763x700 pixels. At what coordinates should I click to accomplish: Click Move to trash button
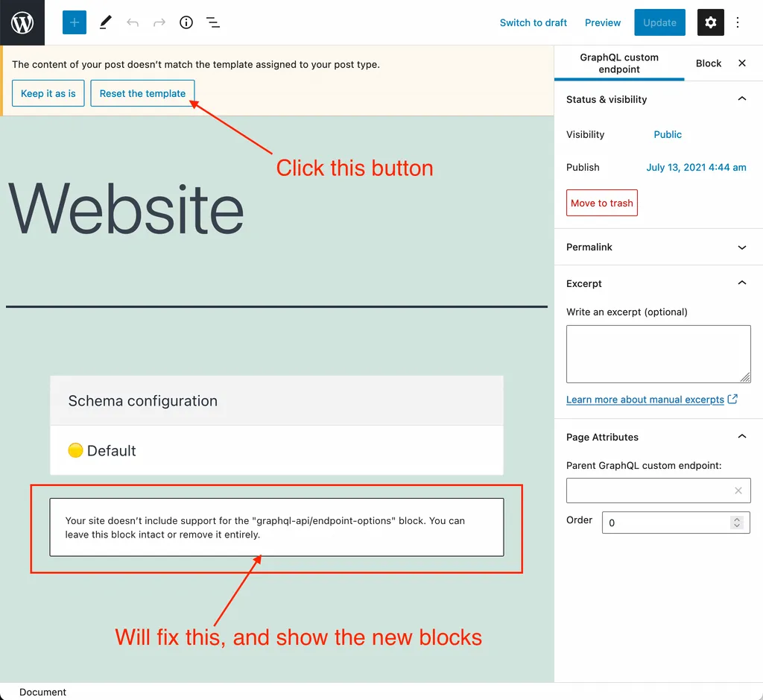tap(602, 203)
